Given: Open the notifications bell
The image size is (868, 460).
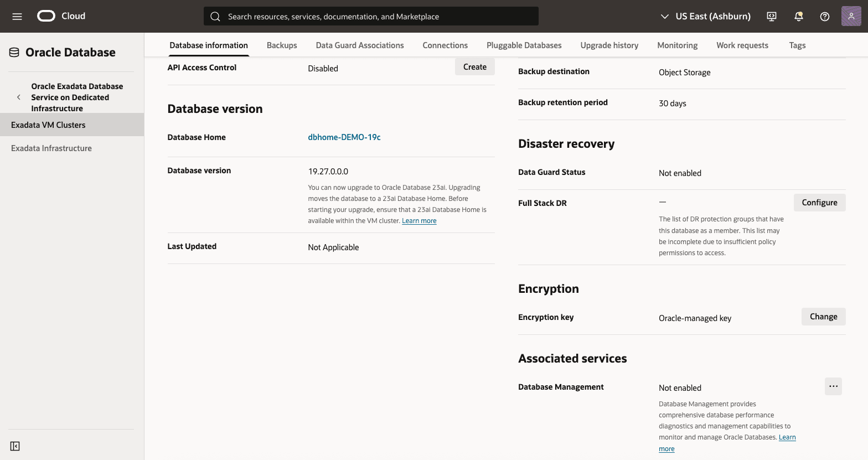Looking at the screenshot, I should tap(798, 17).
